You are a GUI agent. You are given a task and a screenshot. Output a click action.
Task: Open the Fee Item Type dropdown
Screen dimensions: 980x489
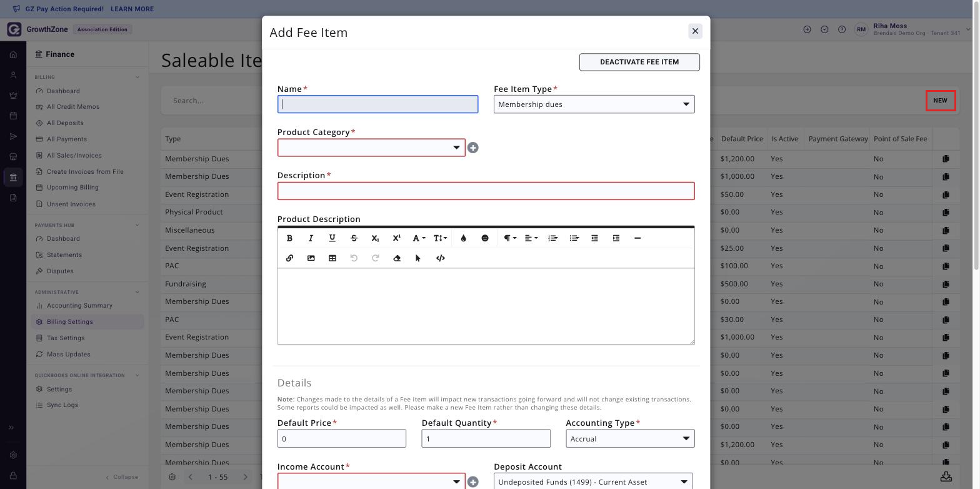[594, 104]
